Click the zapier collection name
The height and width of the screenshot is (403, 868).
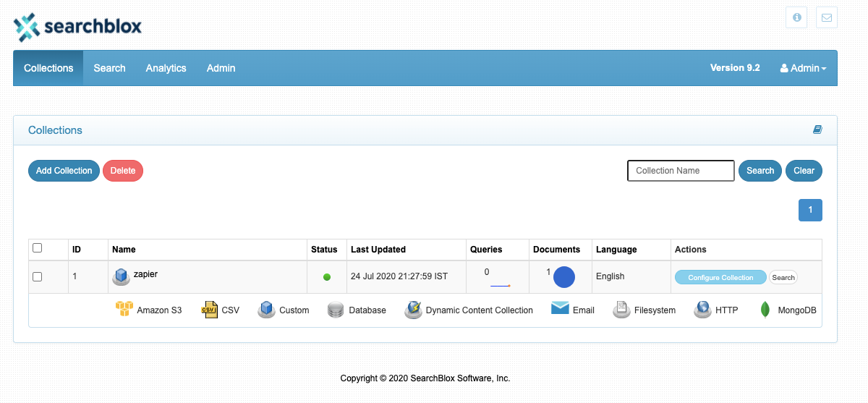[x=145, y=274]
